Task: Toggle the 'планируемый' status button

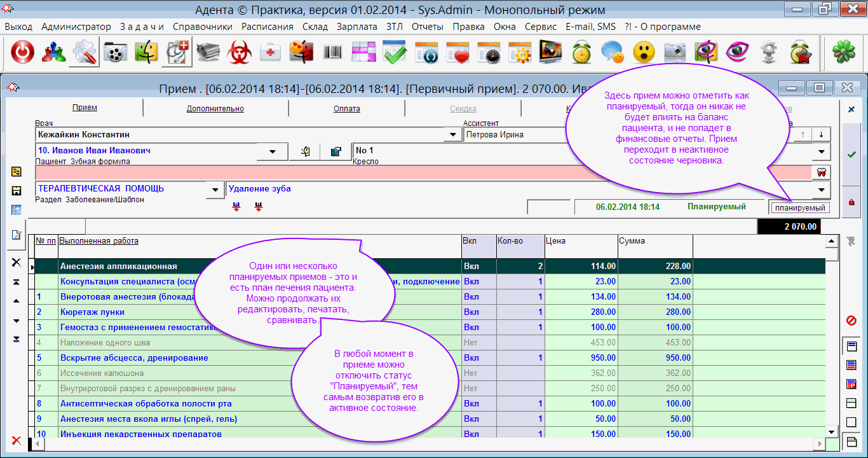Action: (799, 207)
